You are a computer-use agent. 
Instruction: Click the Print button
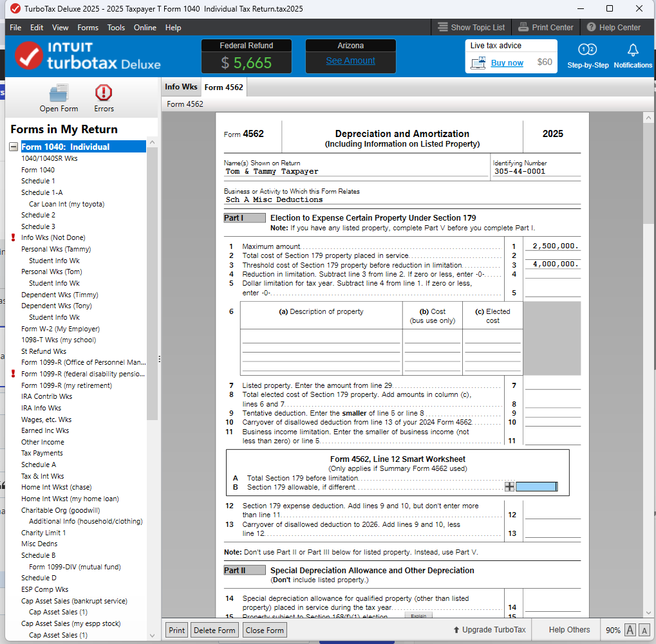coord(176,630)
